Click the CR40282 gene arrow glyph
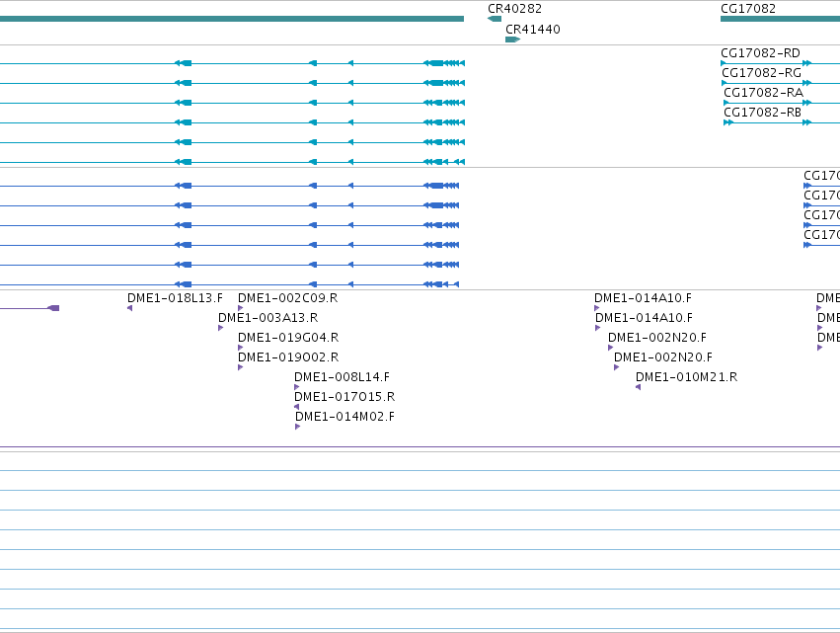This screenshot has width=840, height=633. [x=495, y=19]
